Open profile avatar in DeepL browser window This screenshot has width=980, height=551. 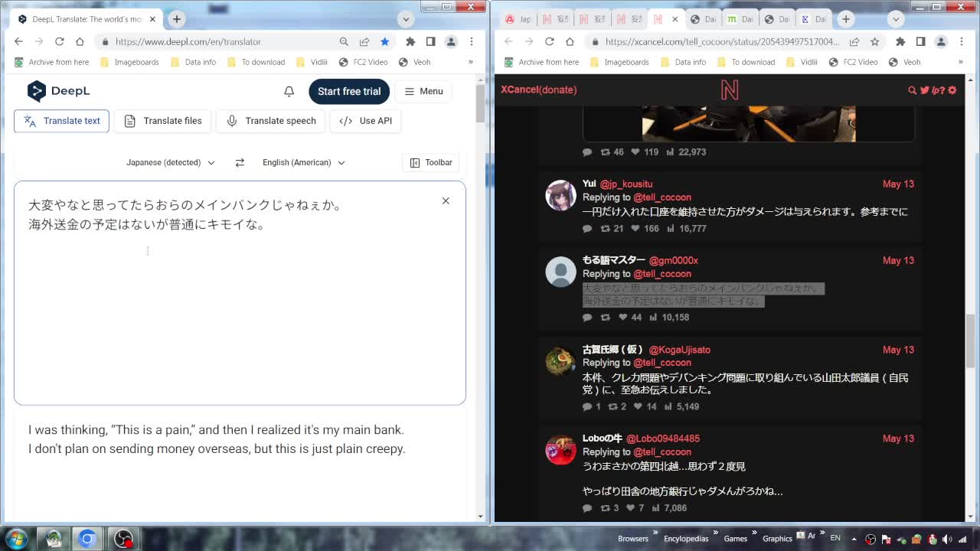pyautogui.click(x=451, y=41)
